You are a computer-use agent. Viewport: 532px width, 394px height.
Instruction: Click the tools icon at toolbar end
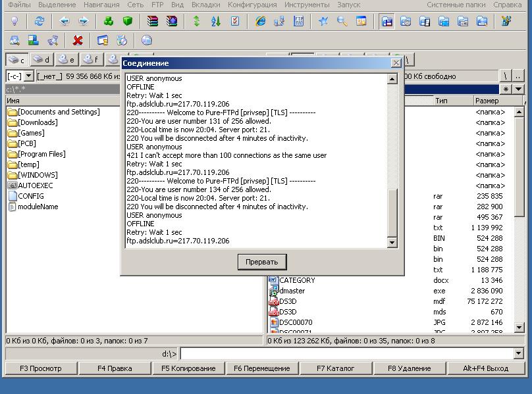pyautogui.click(x=506, y=21)
